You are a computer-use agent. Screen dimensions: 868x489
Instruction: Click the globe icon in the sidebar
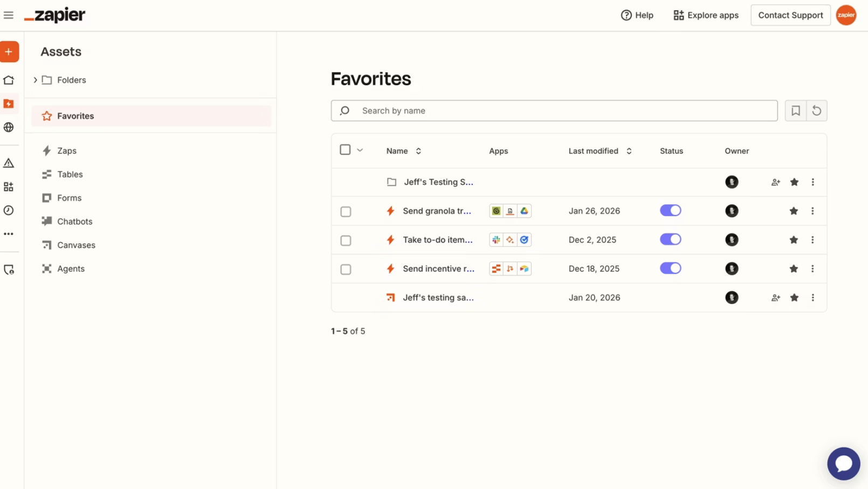click(x=9, y=127)
